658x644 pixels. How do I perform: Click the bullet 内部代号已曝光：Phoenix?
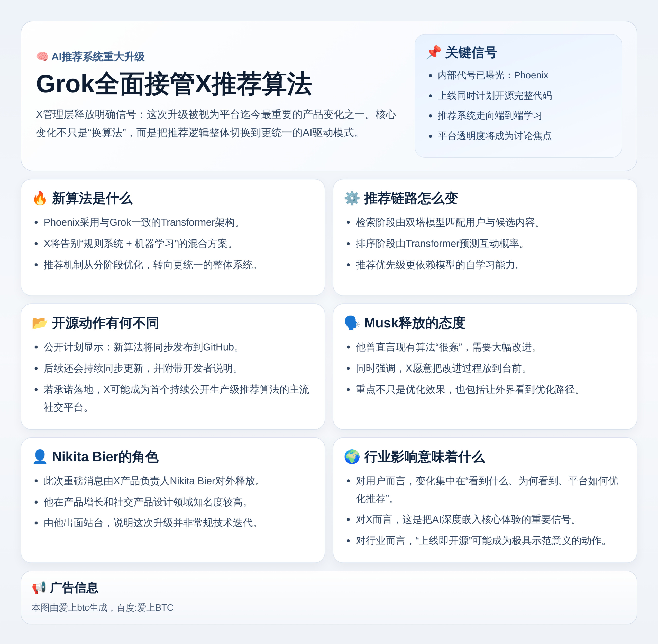point(493,75)
